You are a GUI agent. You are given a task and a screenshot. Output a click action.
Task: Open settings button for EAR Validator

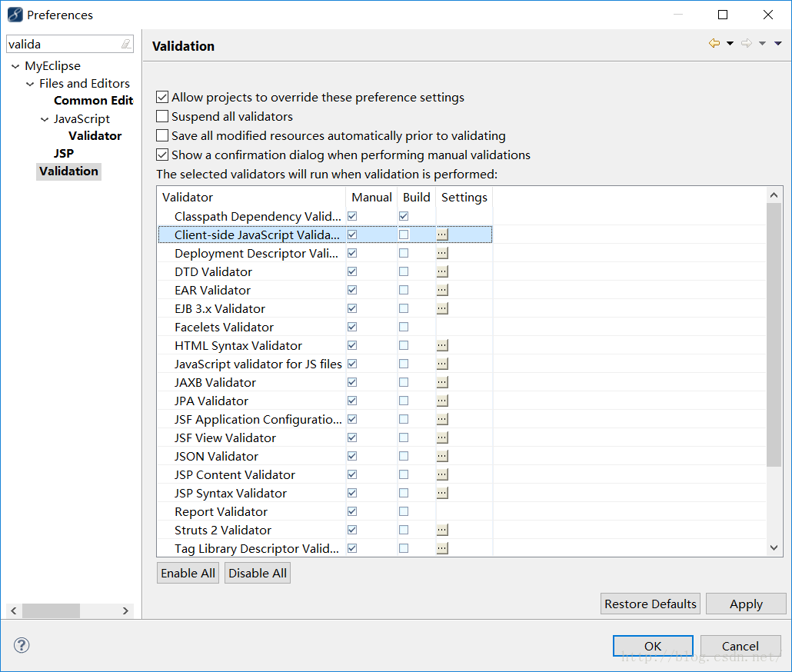[x=442, y=290]
